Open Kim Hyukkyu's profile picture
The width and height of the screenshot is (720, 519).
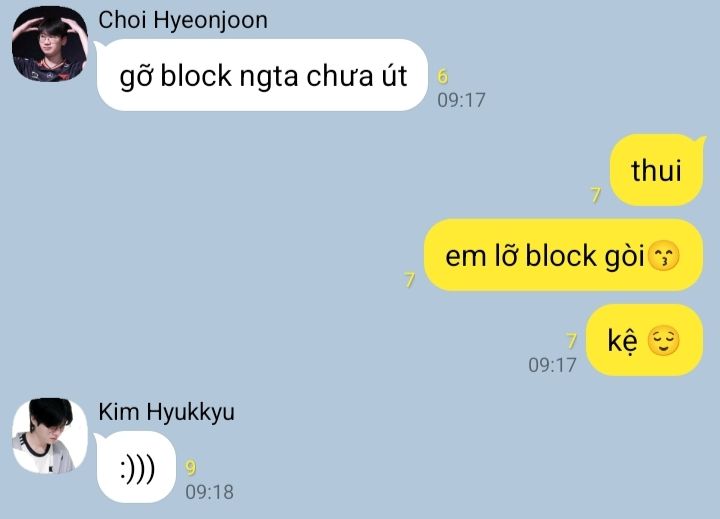point(50,436)
